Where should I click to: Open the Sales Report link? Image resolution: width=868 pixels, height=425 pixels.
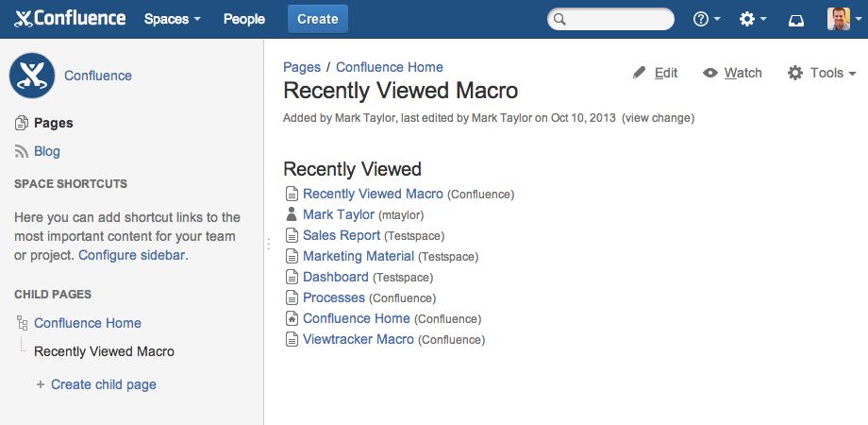click(x=342, y=235)
